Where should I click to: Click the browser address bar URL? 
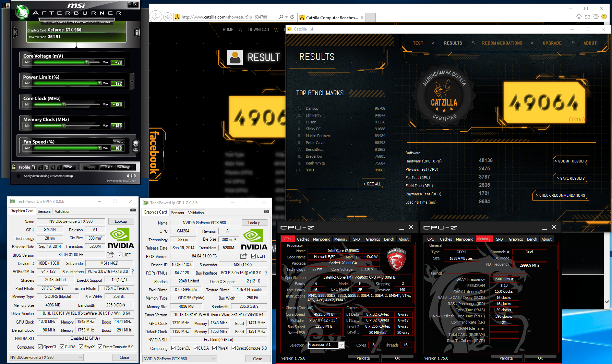pos(224,17)
